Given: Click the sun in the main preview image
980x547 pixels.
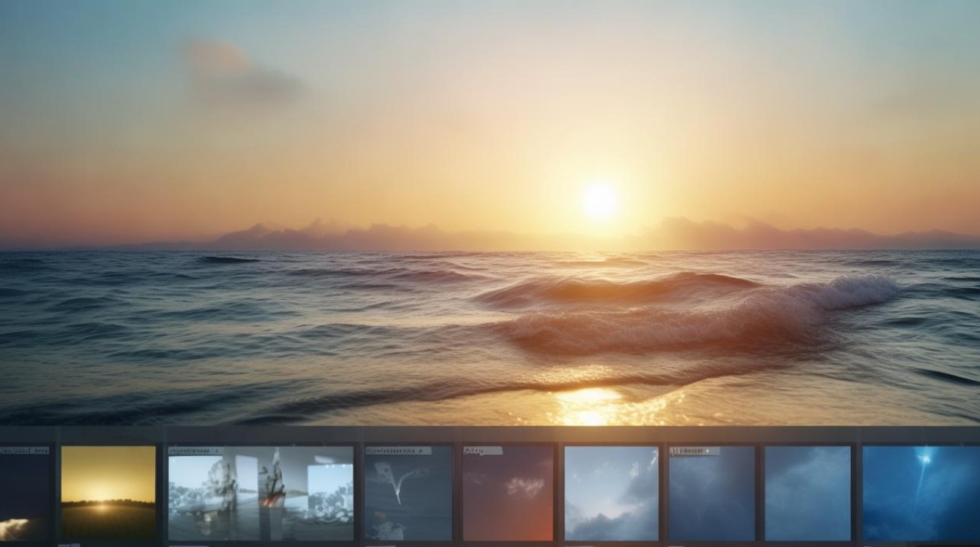Looking at the screenshot, I should [599, 200].
